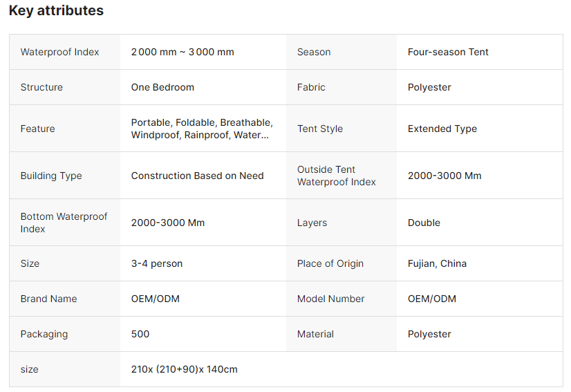The height and width of the screenshot is (392, 571).
Task: Click the Key attributes heading
Action: coord(56,11)
